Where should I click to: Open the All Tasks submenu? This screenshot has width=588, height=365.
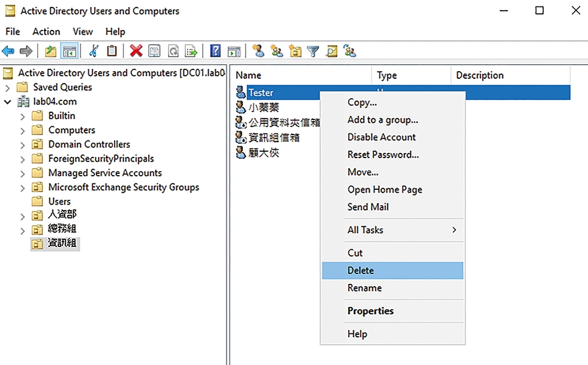(392, 230)
